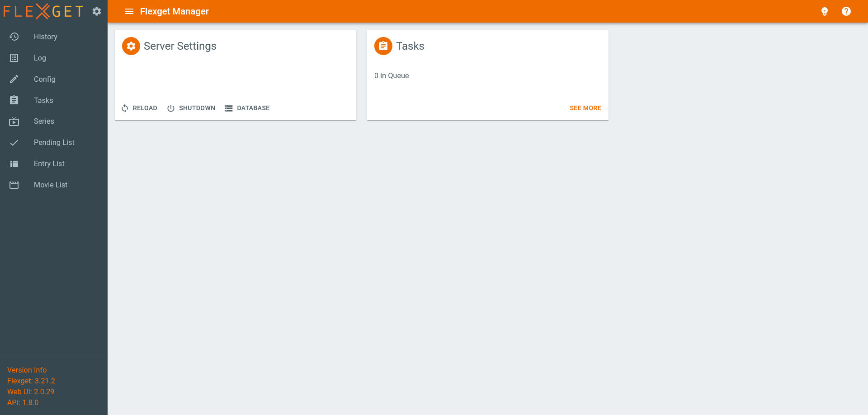Click the '0 in Queue' text

392,75
